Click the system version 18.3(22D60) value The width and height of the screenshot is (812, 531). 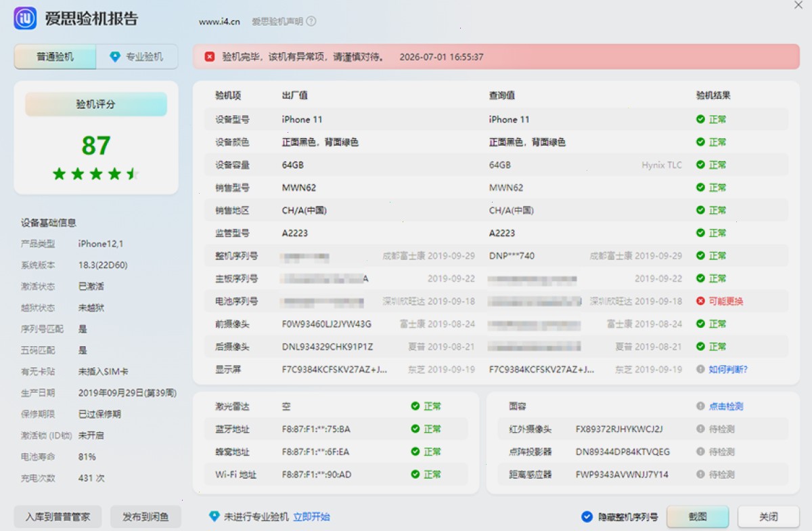pyautogui.click(x=103, y=265)
